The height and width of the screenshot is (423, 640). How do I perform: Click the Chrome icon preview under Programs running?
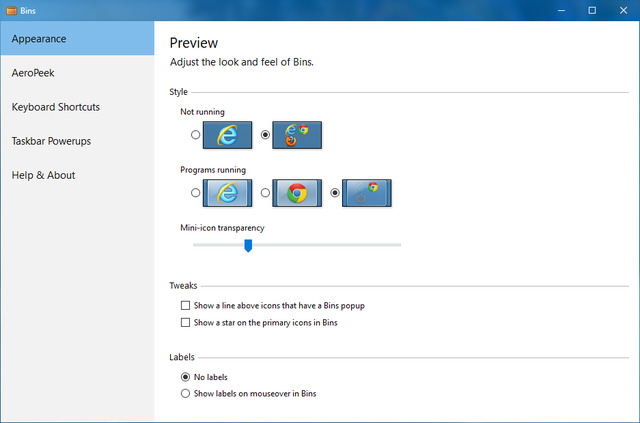pos(297,193)
